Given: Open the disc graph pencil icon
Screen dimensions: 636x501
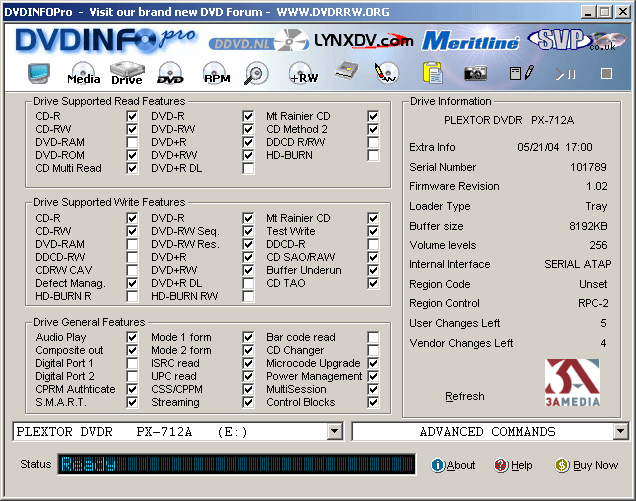Looking at the screenshot, I should tap(386, 73).
